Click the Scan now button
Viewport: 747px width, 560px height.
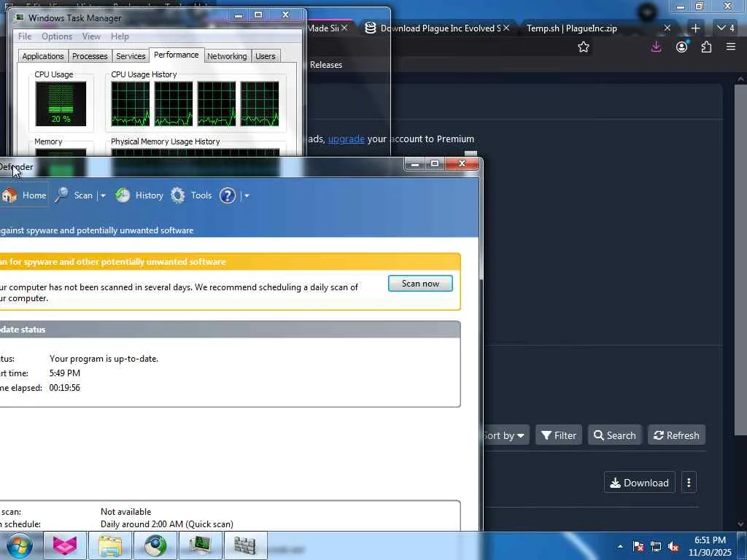pyautogui.click(x=420, y=284)
